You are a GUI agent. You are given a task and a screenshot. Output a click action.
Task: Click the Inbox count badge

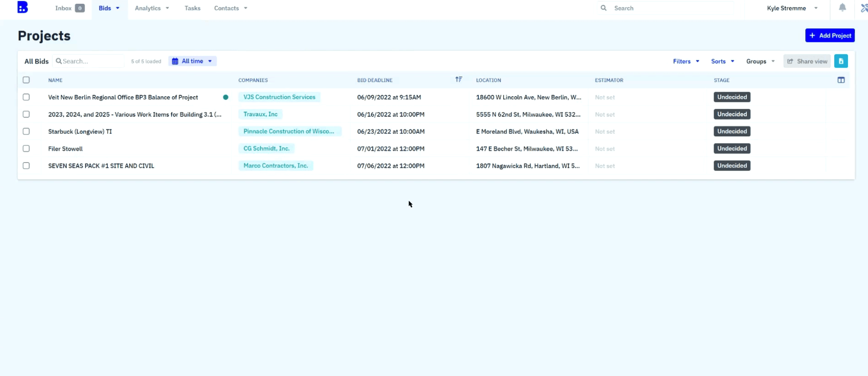pos(80,8)
